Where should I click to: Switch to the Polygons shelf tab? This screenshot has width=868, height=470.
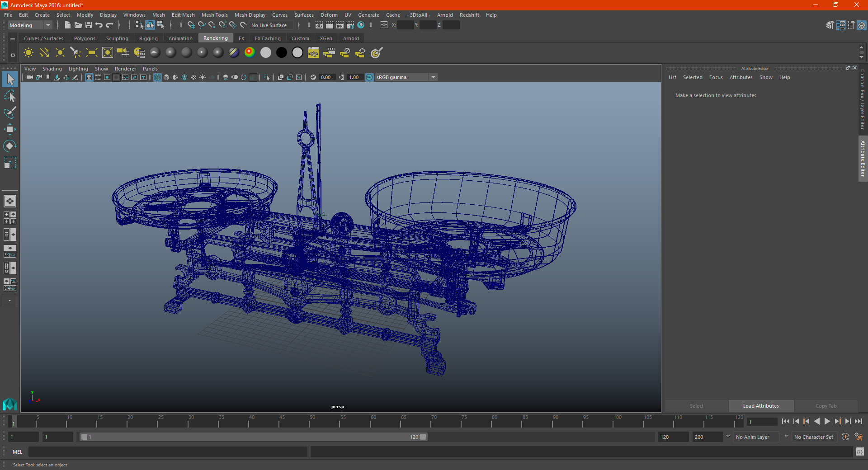(85, 38)
